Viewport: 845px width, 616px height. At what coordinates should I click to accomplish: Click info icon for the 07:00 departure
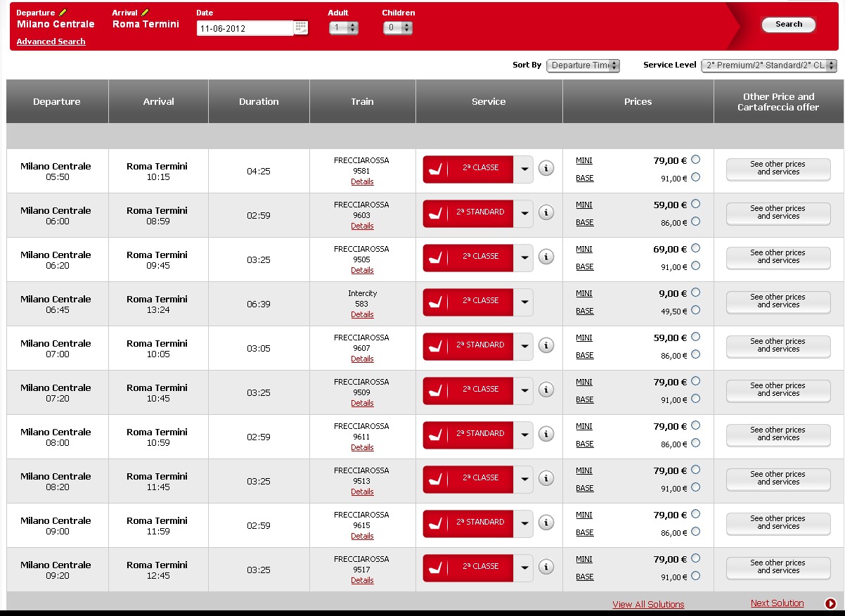[546, 345]
